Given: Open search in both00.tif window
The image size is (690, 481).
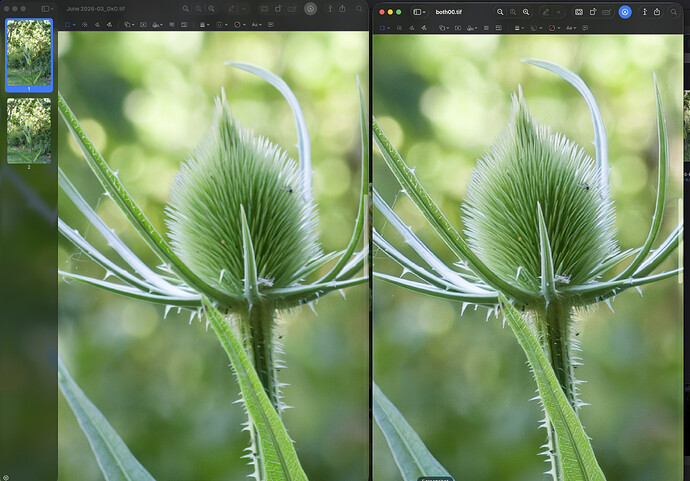Looking at the screenshot, I should [x=674, y=12].
